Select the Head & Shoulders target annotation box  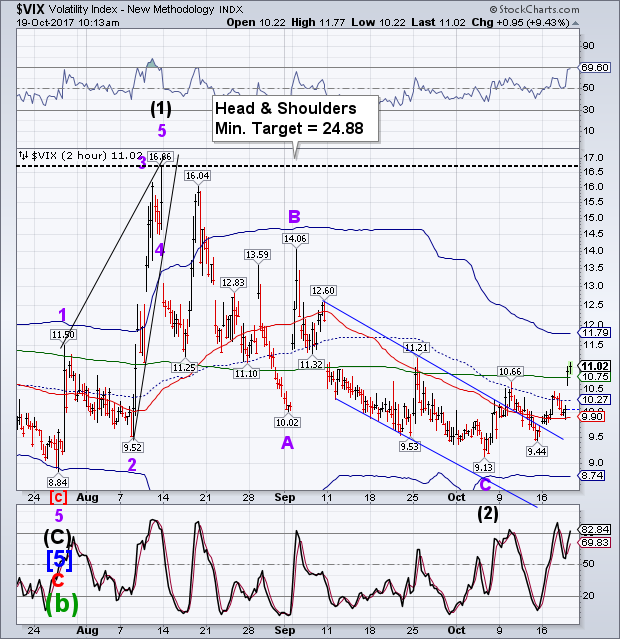pos(291,120)
